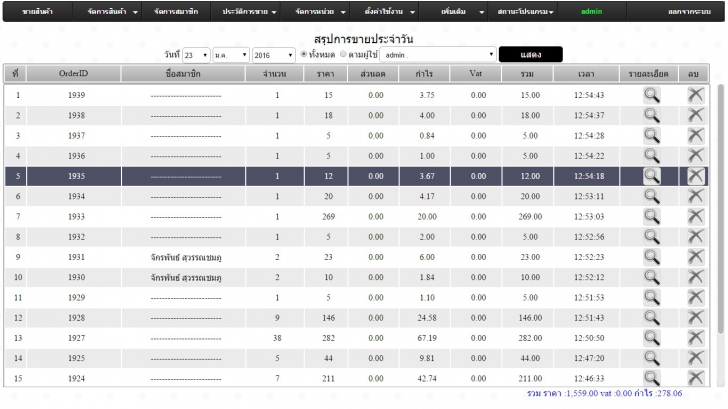Remove order 1934 with the X icon
Viewport: 728px width, 409px height.
[696, 196]
